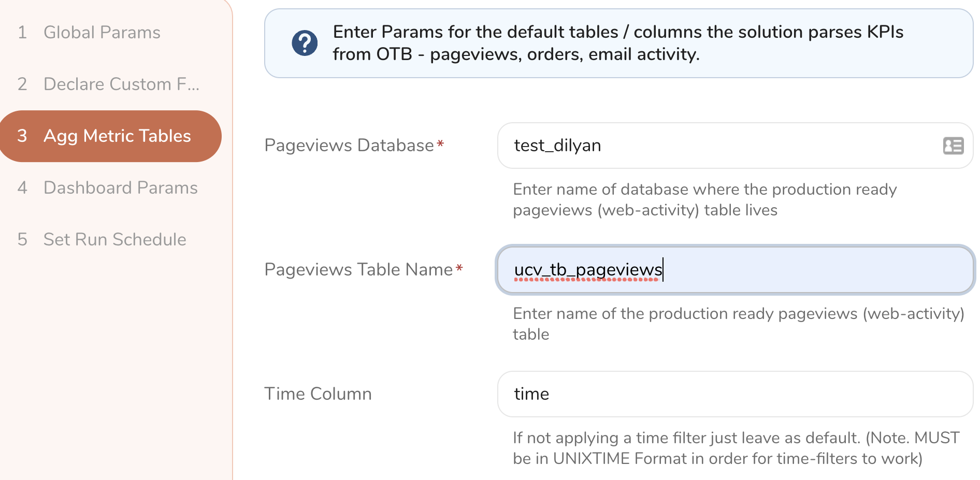Click the question mark help icon
Screen dimensions: 980x480
[x=305, y=43]
